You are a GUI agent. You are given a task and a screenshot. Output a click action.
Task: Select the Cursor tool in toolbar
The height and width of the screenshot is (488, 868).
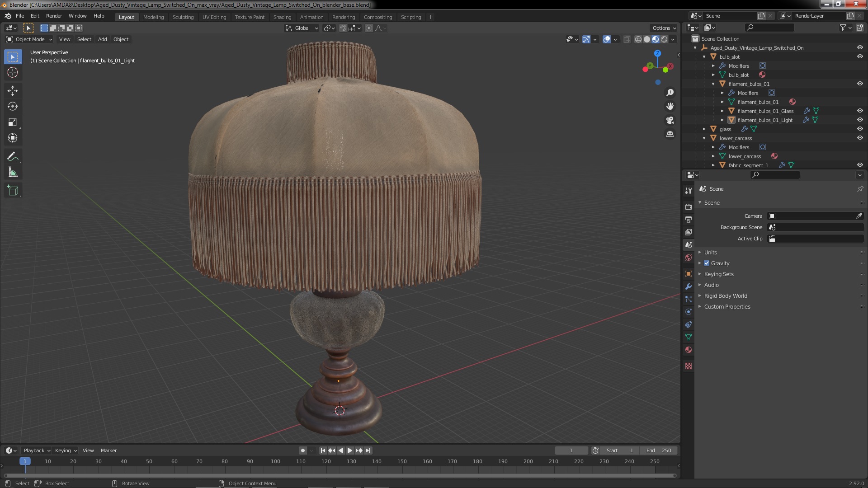coord(13,72)
